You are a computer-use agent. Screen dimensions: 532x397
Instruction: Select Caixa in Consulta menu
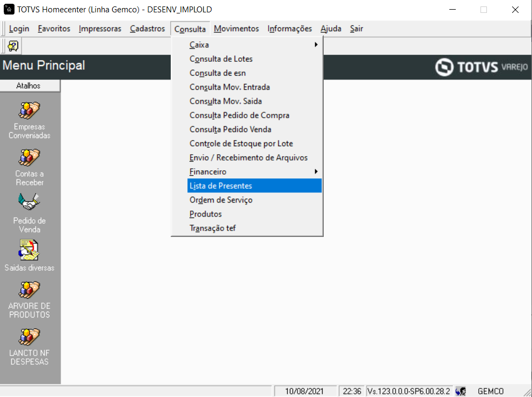click(x=254, y=45)
